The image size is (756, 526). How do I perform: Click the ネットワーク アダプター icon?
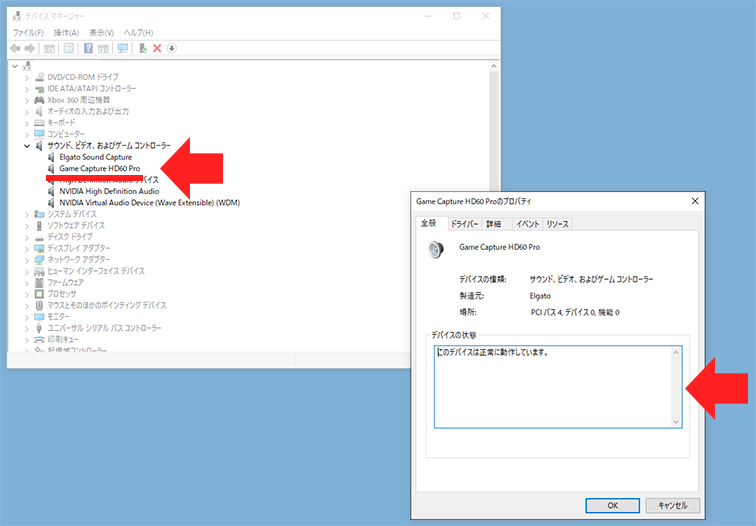tap(40, 259)
